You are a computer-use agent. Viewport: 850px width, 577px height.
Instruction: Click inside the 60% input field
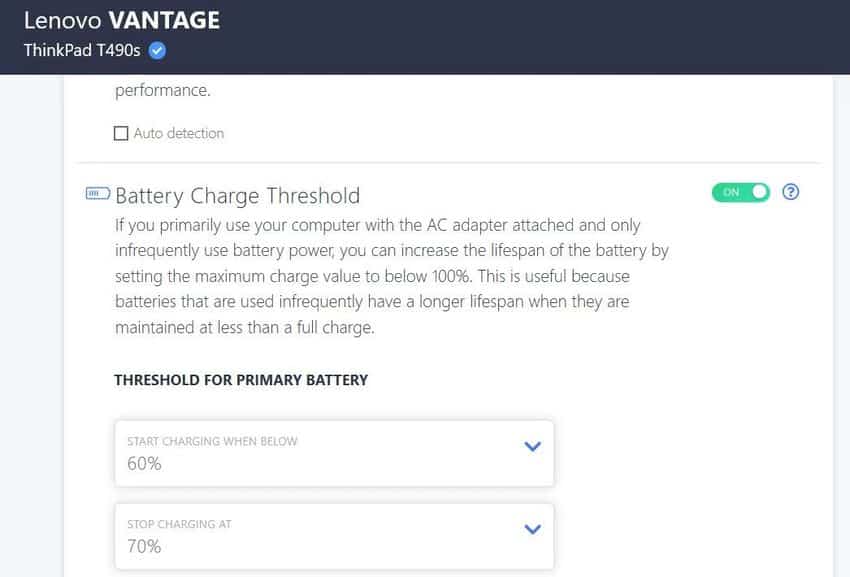click(143, 463)
